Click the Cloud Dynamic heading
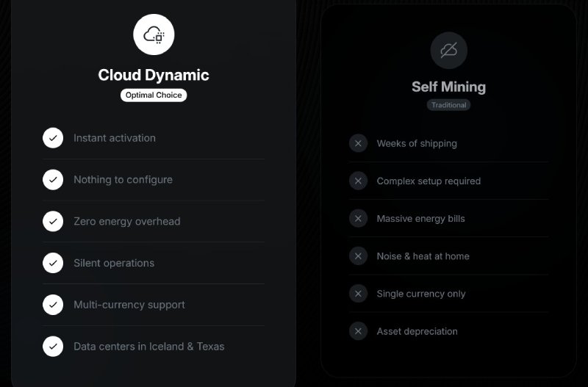 [154, 75]
